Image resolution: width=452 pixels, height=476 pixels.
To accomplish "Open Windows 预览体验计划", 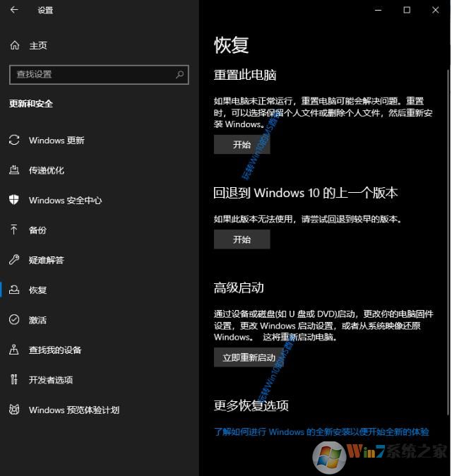I will pos(74,410).
